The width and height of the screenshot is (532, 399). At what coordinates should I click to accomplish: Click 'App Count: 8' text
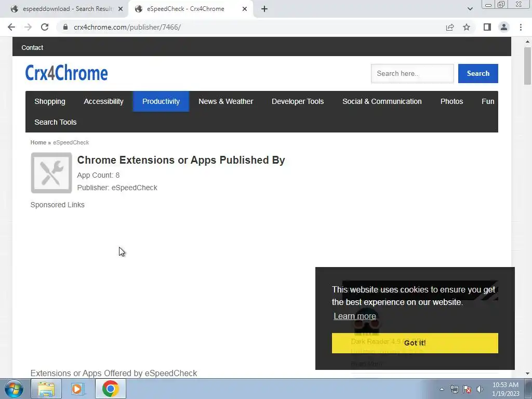click(x=98, y=175)
